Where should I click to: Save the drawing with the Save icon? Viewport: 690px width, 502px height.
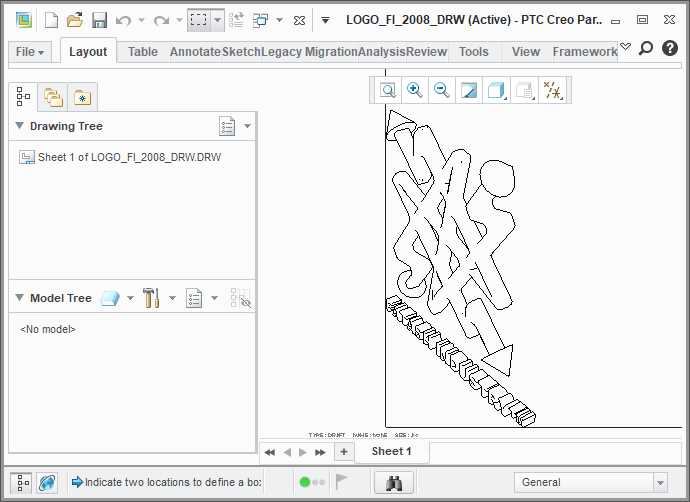pos(99,20)
